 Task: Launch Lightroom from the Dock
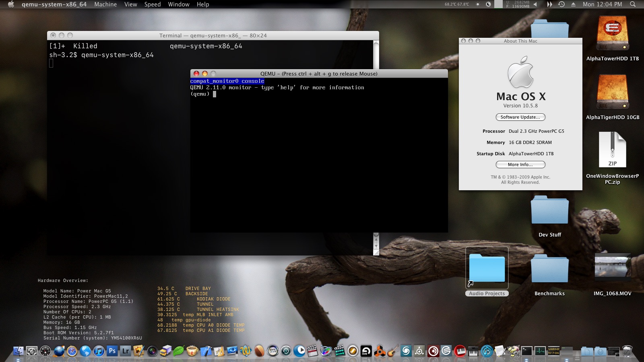(x=126, y=351)
